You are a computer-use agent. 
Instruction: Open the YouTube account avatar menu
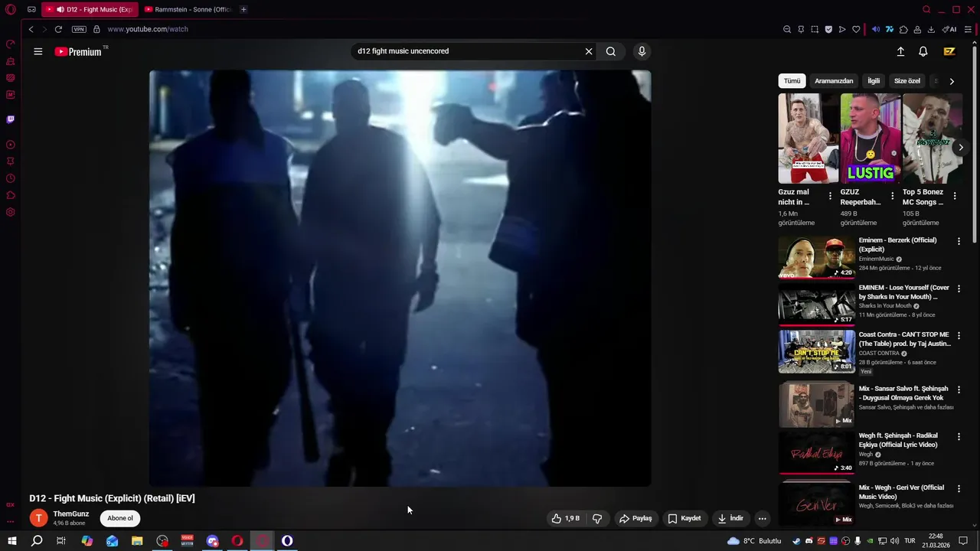pyautogui.click(x=949, y=51)
